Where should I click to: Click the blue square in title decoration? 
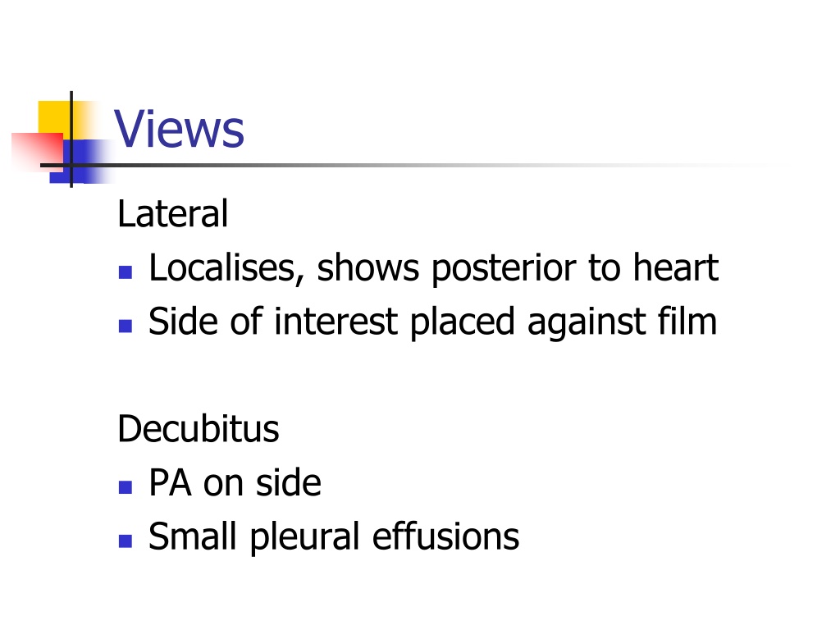pos(80,161)
